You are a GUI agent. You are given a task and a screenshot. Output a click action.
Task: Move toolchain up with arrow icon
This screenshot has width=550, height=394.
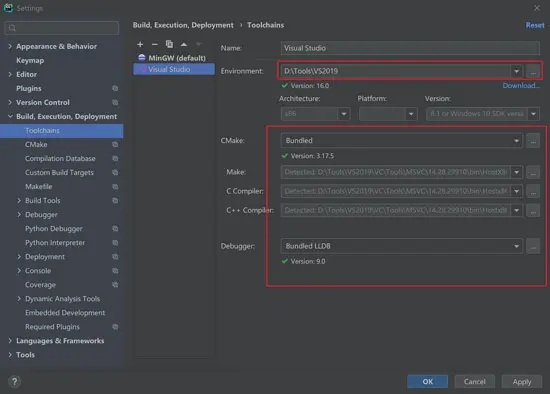pyautogui.click(x=184, y=45)
